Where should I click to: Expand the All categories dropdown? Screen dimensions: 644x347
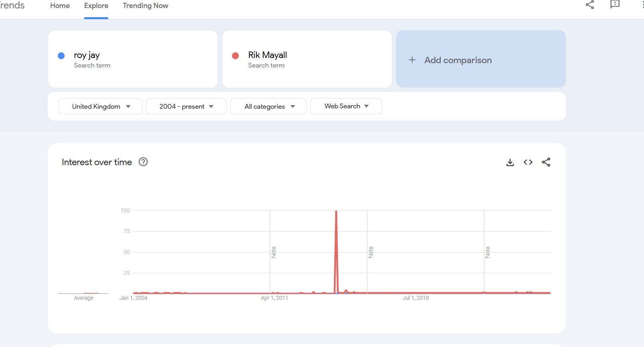(x=269, y=106)
